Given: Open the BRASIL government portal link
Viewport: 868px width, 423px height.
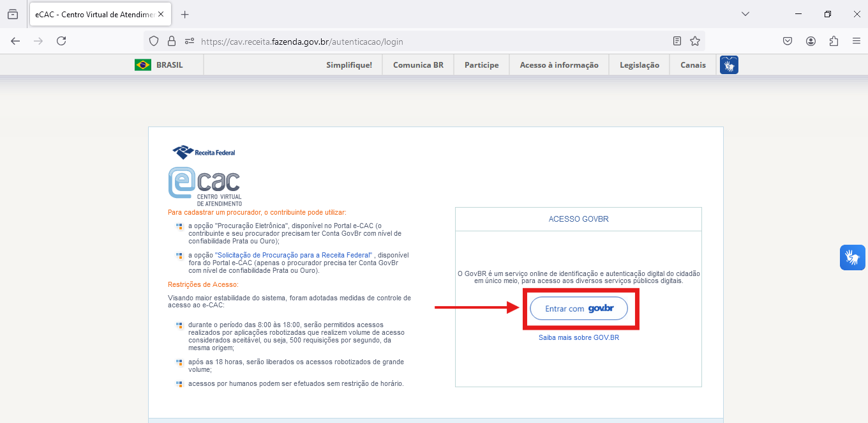Looking at the screenshot, I should point(169,65).
